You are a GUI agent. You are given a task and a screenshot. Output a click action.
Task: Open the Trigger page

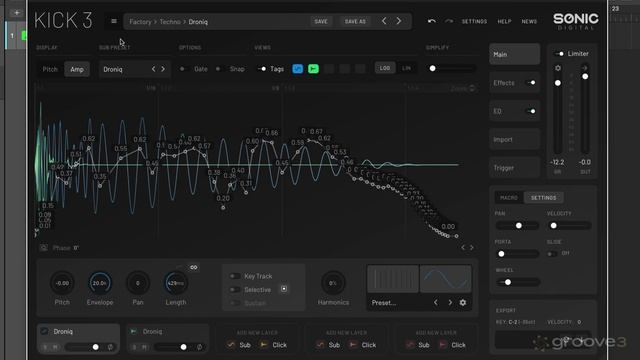coord(514,168)
